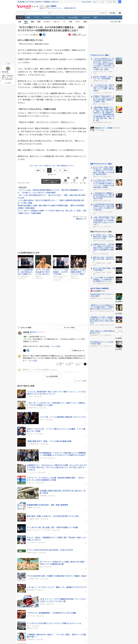Image resolution: width=138 pixels, height=644 pixels.
Task: Open the エキスパート navigation tab
Action: pyautogui.click(x=48, y=17)
